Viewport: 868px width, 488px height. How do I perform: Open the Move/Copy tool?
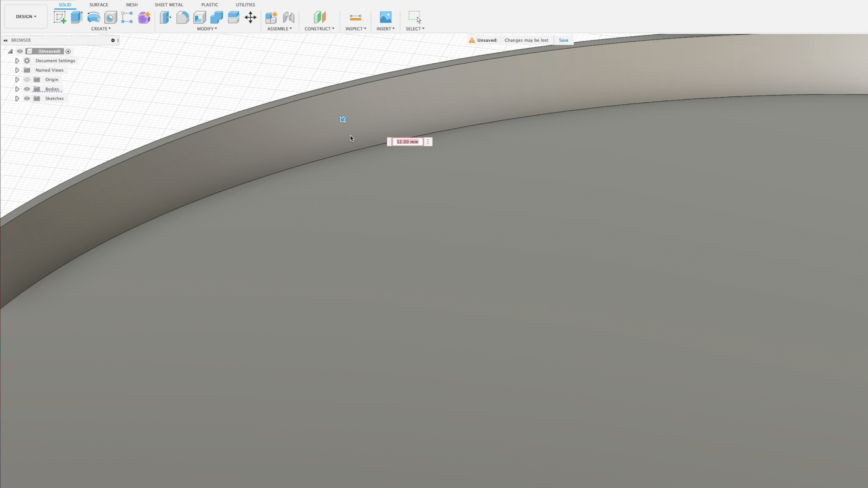tap(251, 17)
